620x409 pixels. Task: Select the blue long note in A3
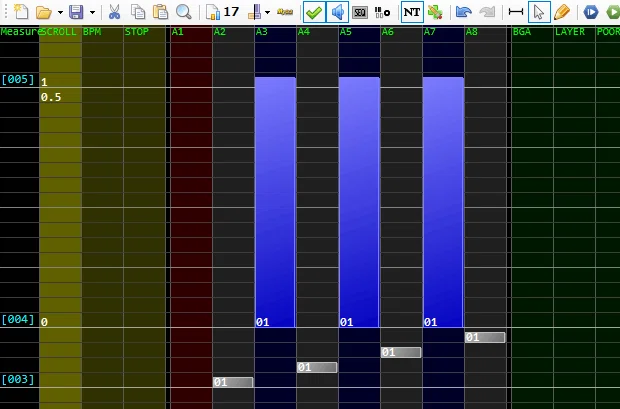tap(275, 202)
